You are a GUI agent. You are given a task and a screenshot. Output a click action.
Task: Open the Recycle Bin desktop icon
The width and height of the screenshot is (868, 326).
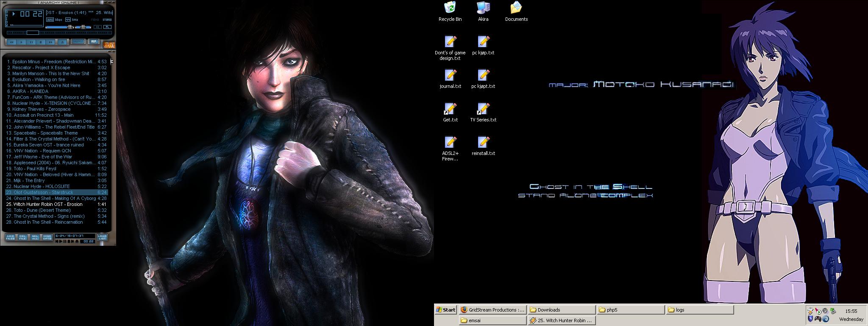(x=450, y=11)
